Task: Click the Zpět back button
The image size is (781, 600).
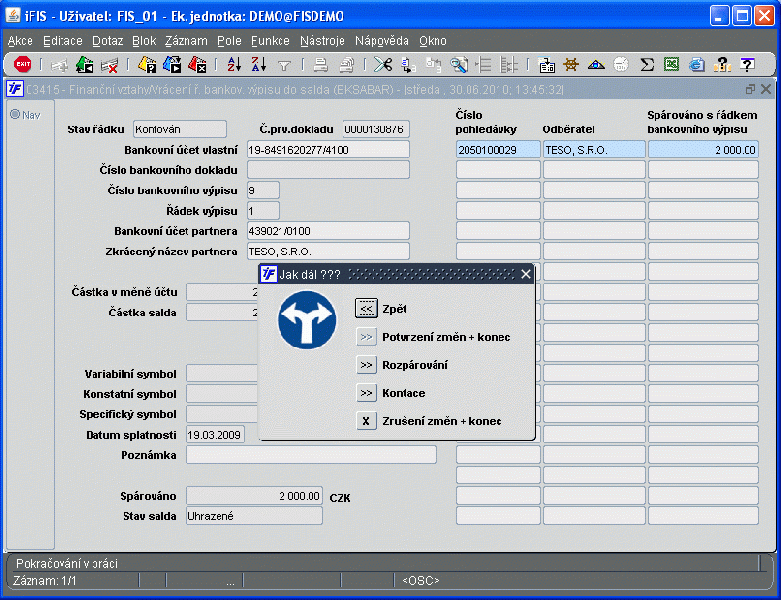Action: tap(366, 309)
